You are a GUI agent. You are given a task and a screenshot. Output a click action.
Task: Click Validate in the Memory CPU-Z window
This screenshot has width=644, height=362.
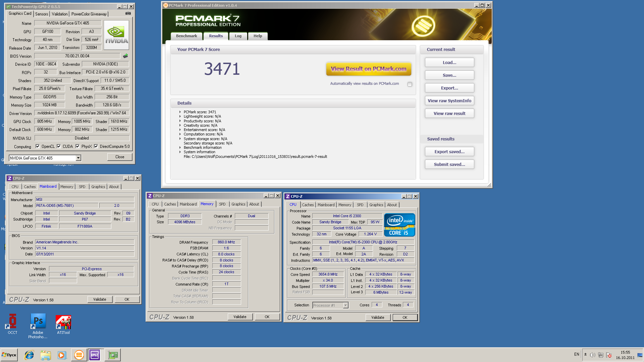pos(240,317)
